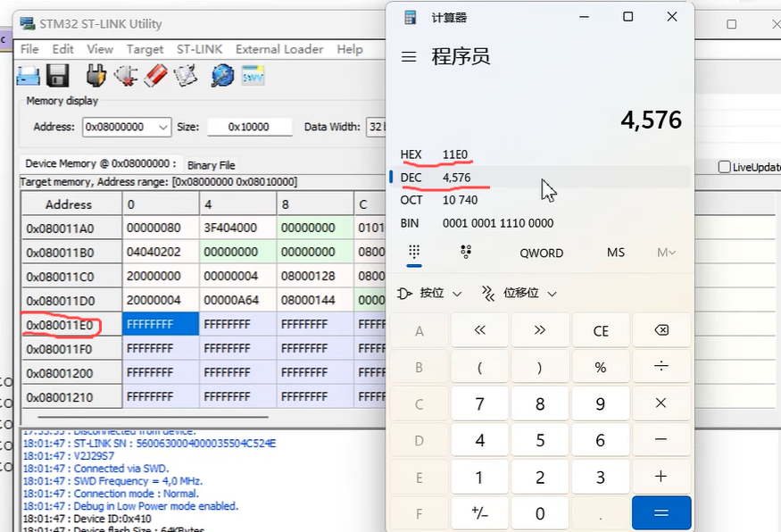Click the equals button

(x=661, y=513)
